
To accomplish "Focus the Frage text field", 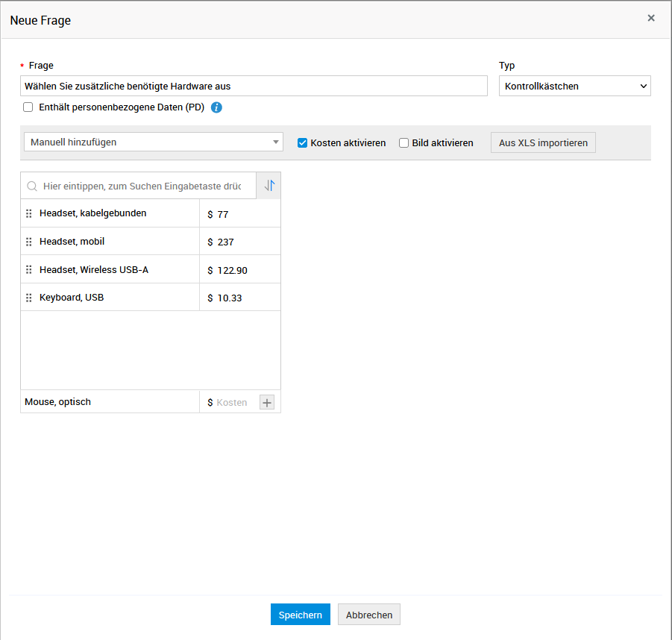I will 254,86.
